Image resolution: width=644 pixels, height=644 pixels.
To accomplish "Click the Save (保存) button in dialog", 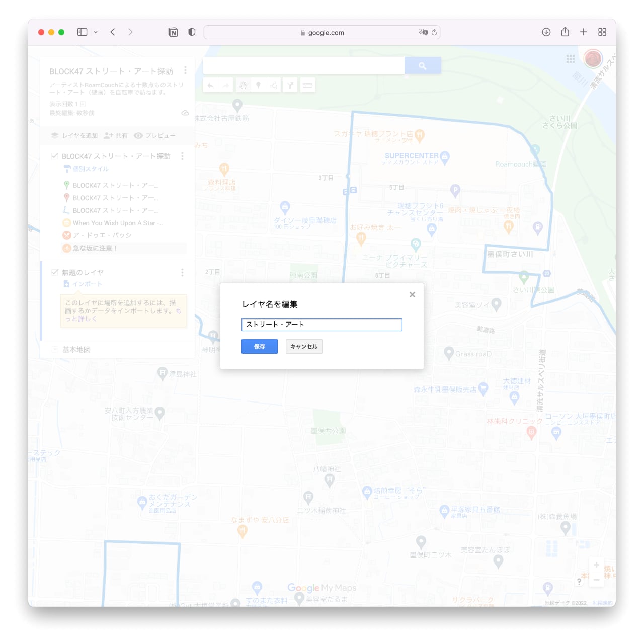I will [x=259, y=347].
